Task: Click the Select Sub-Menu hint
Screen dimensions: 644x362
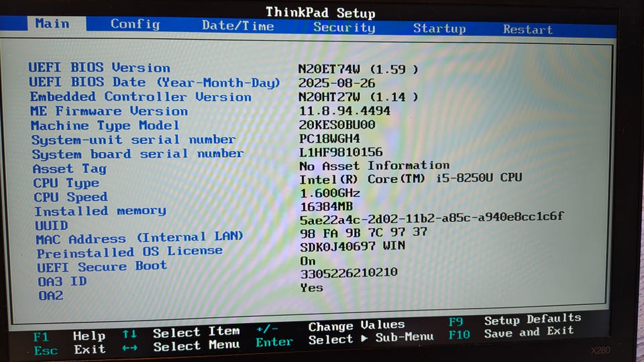Action: point(371,339)
